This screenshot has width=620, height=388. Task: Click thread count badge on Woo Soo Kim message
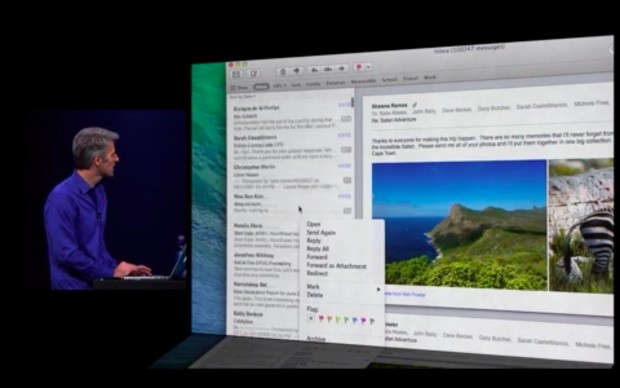pyautogui.click(x=347, y=211)
